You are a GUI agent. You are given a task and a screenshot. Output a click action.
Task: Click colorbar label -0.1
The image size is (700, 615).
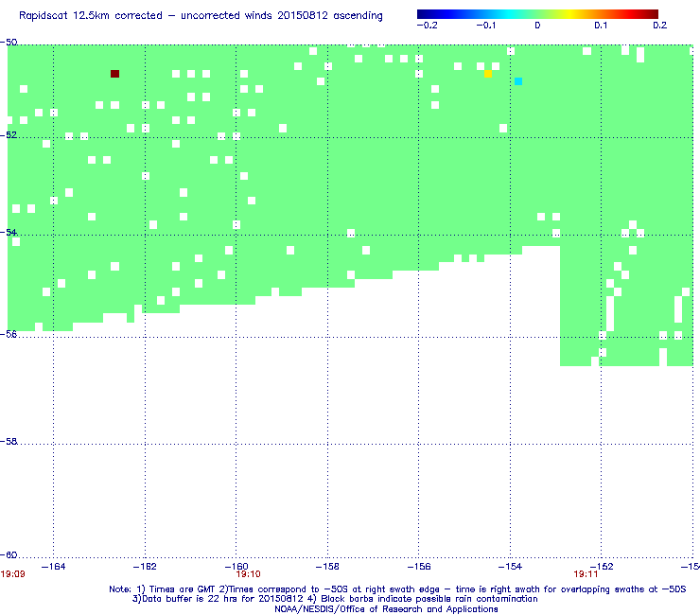485,26
